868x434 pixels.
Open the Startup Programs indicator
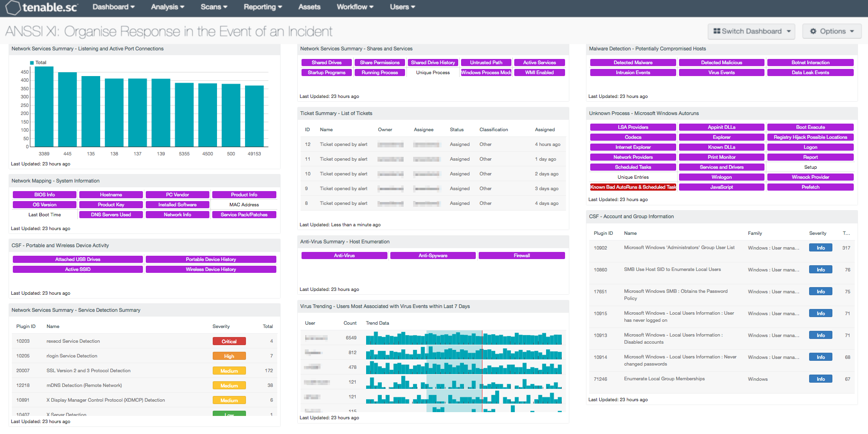click(327, 73)
